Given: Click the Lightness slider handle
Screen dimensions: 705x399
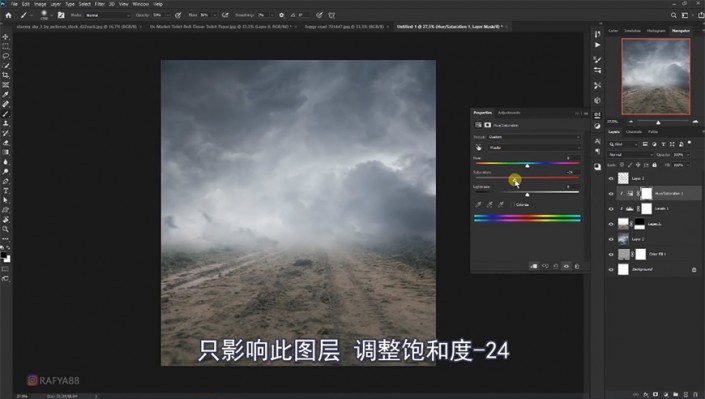Looking at the screenshot, I should 527,195.
